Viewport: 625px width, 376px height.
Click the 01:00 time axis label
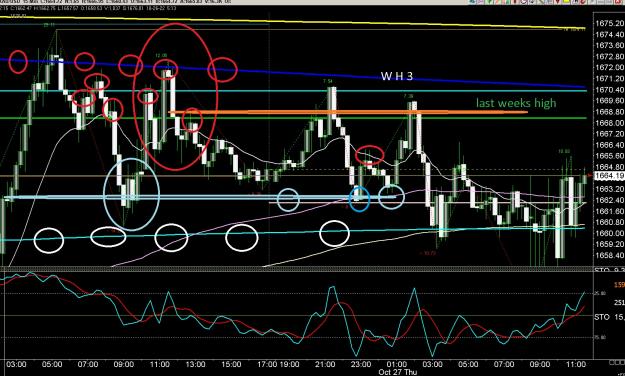click(397, 364)
